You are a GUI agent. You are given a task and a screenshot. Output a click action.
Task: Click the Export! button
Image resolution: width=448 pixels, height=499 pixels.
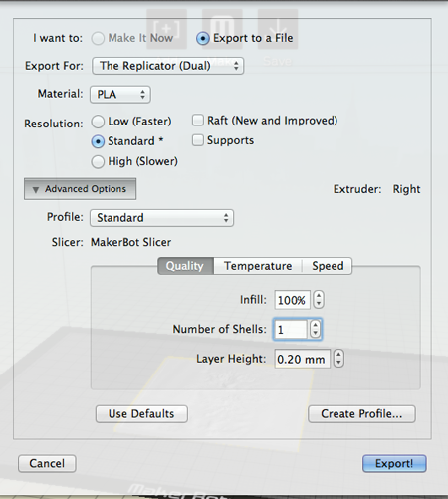click(x=394, y=463)
